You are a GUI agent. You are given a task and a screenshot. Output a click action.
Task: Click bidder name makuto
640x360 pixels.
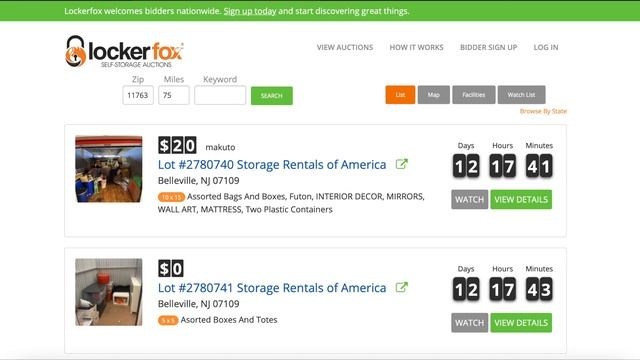pos(220,147)
